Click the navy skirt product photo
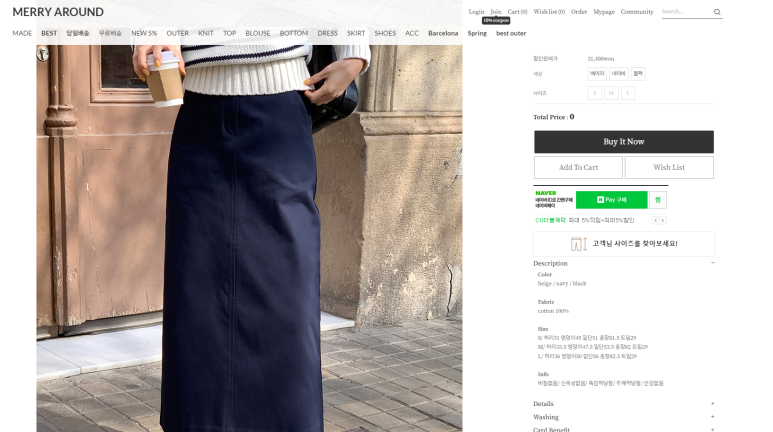 [249, 238]
